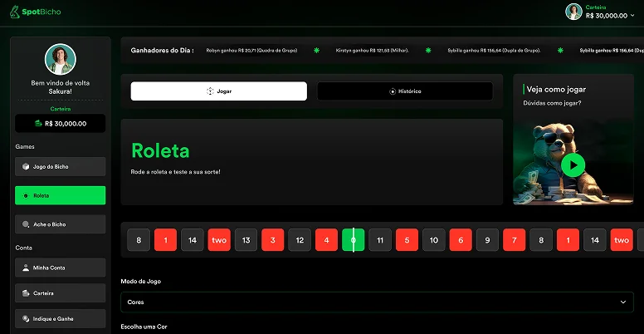The height and width of the screenshot is (334, 644).
Task: Click the dice icon for Jogo do Bicho
Action: (x=26, y=167)
